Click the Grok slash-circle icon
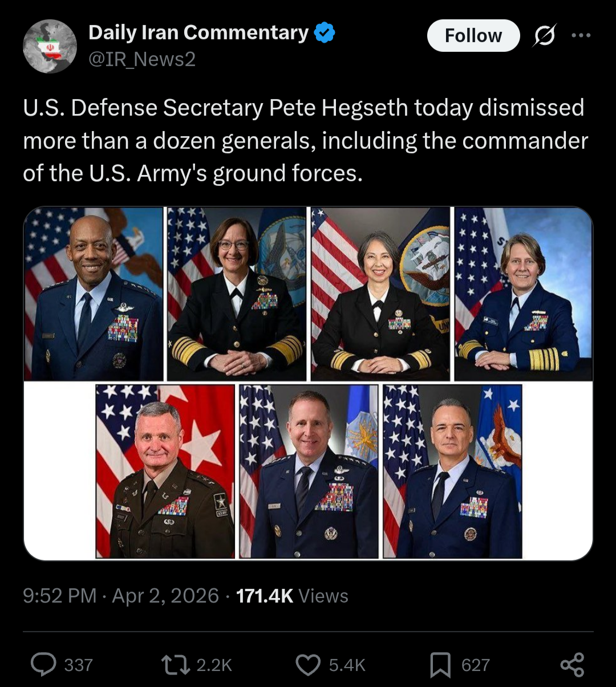This screenshot has height=687, width=616. tap(544, 36)
